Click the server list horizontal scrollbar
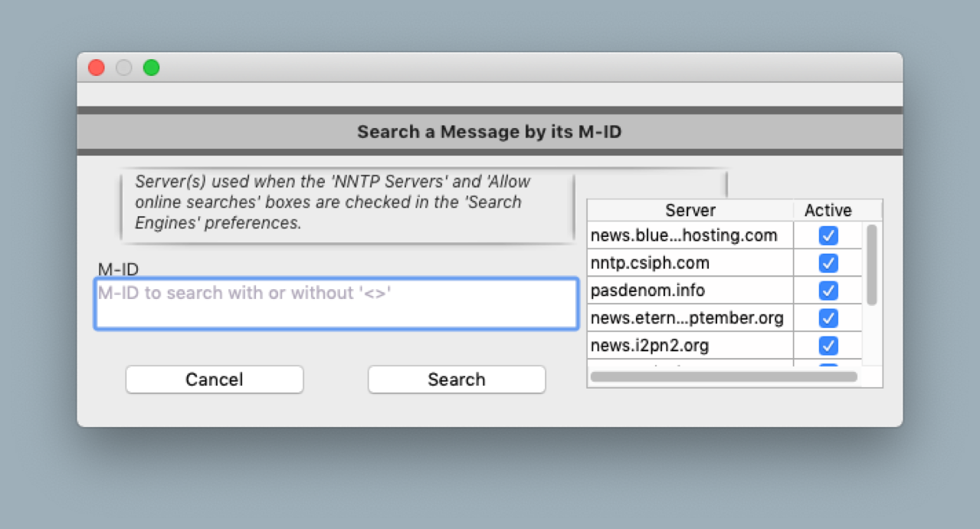 [723, 376]
